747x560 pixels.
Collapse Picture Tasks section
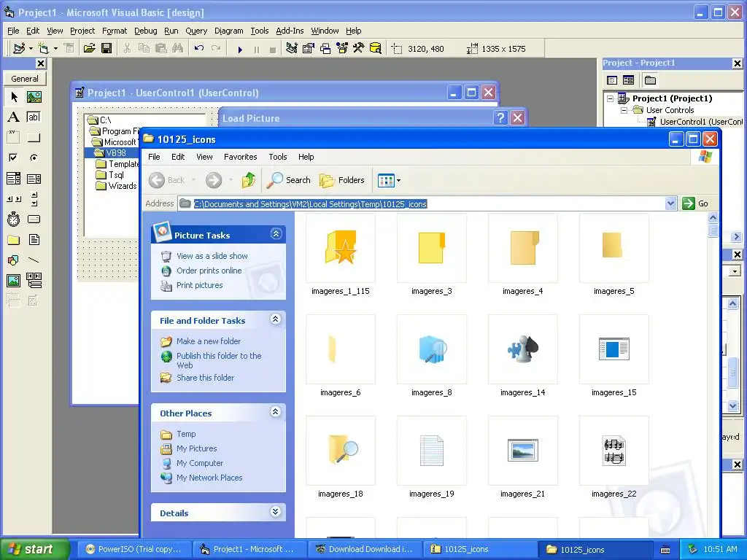click(x=276, y=234)
